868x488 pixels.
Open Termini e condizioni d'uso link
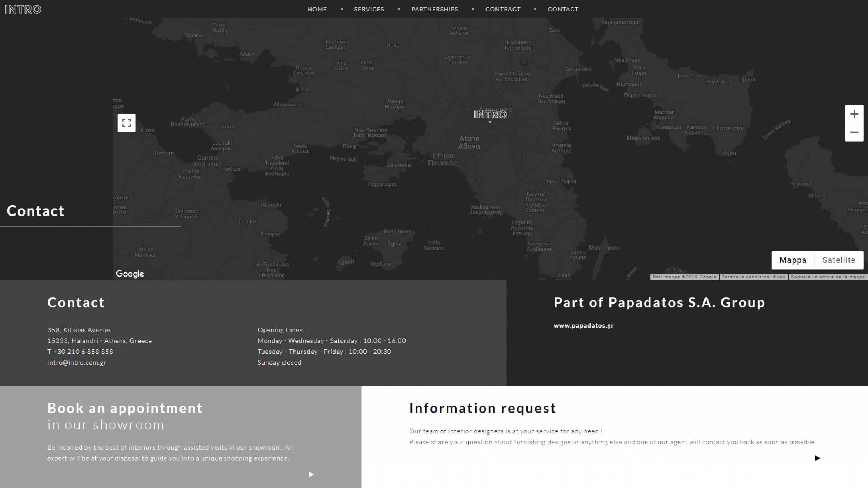[753, 277]
